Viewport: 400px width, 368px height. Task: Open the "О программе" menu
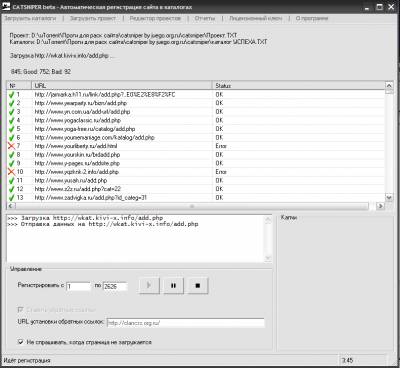pyautogui.click(x=312, y=18)
